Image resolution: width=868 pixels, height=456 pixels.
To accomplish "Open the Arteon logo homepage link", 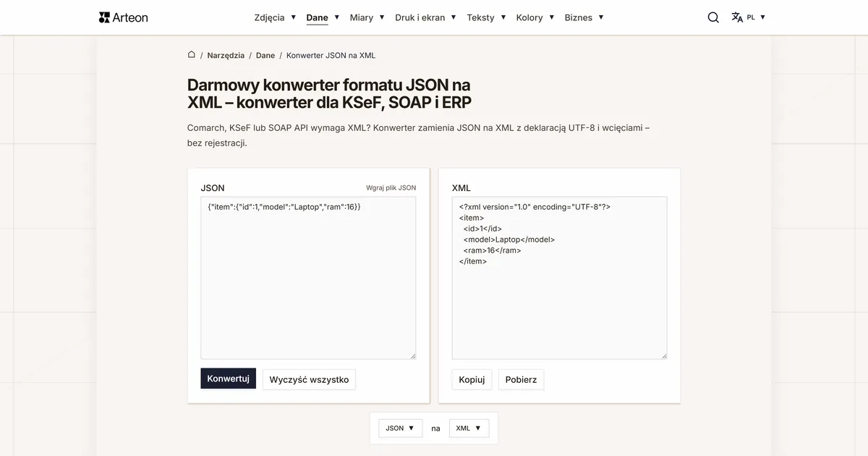I will click(x=123, y=17).
